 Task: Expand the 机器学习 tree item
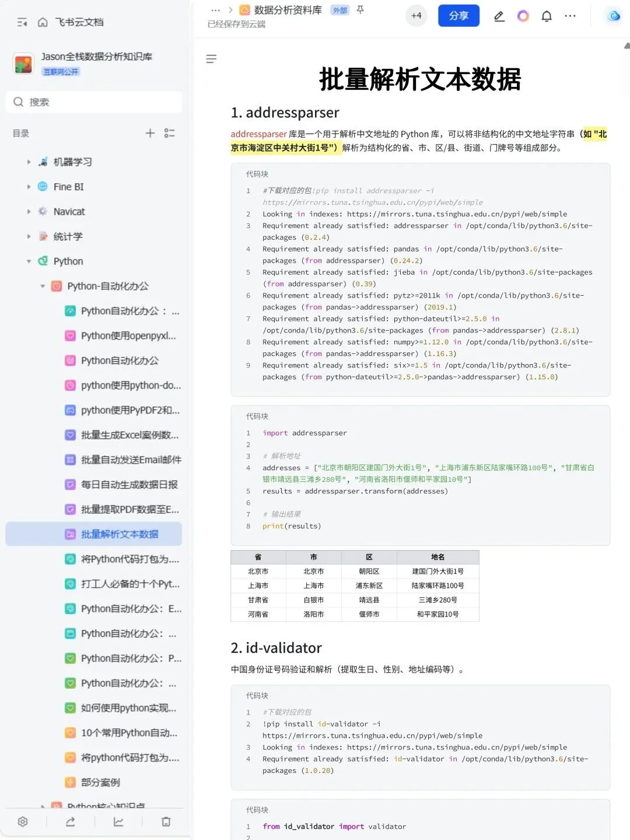pos(29,162)
